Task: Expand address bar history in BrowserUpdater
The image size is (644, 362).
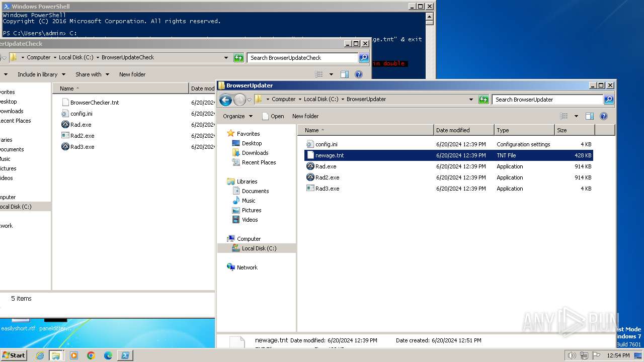Action: (471, 100)
